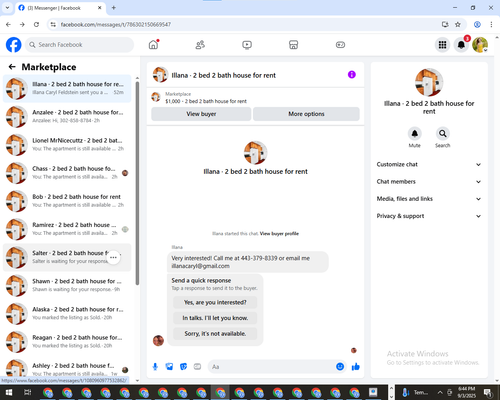Open the Friends icon in top navigation
500x400 pixels.
coord(200,45)
